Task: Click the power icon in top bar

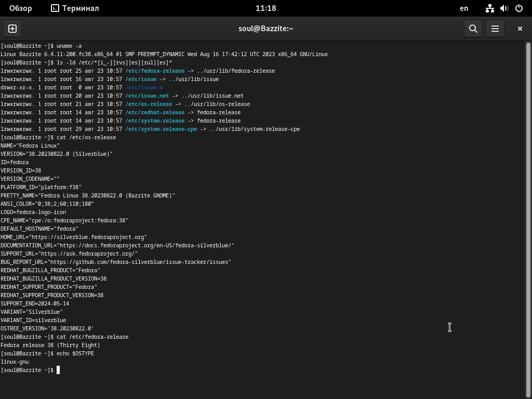Action: 519,8
